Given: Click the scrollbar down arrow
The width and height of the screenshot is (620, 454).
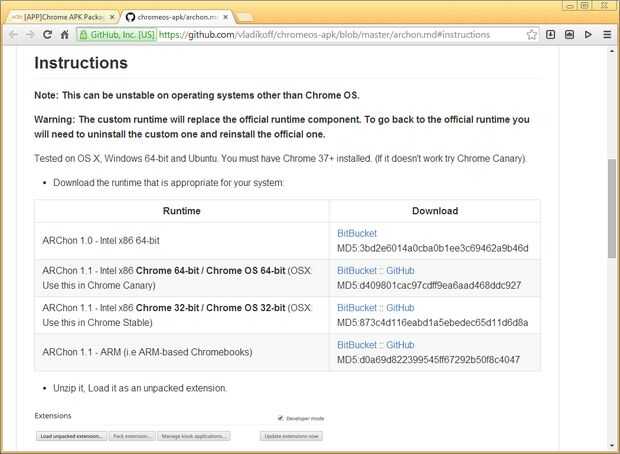Looking at the screenshot, I should pos(612,445).
